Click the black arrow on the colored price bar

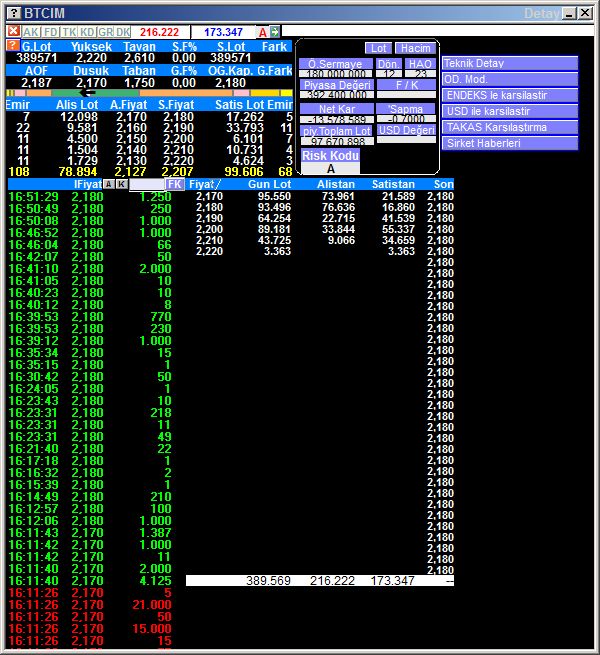(88, 93)
